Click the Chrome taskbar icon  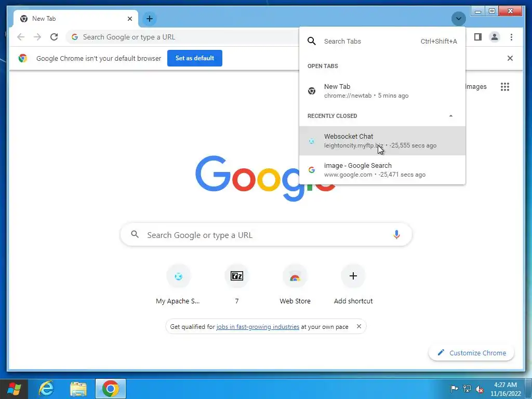click(x=111, y=389)
